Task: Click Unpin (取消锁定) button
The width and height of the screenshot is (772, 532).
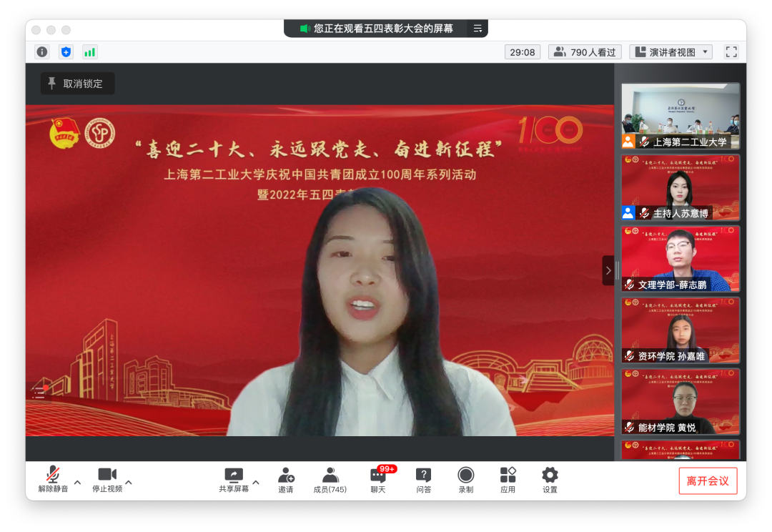Action: [77, 84]
